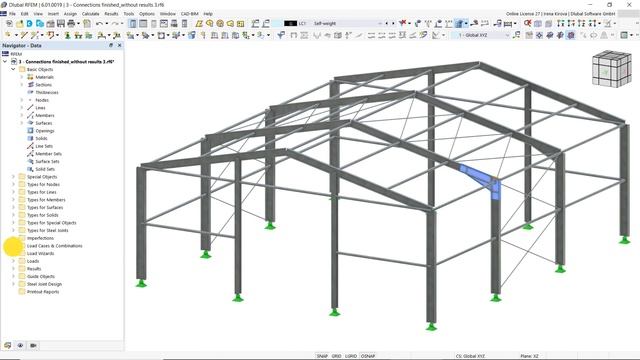
Task: Toggle the Tables panel toolbar button
Action: (143, 24)
